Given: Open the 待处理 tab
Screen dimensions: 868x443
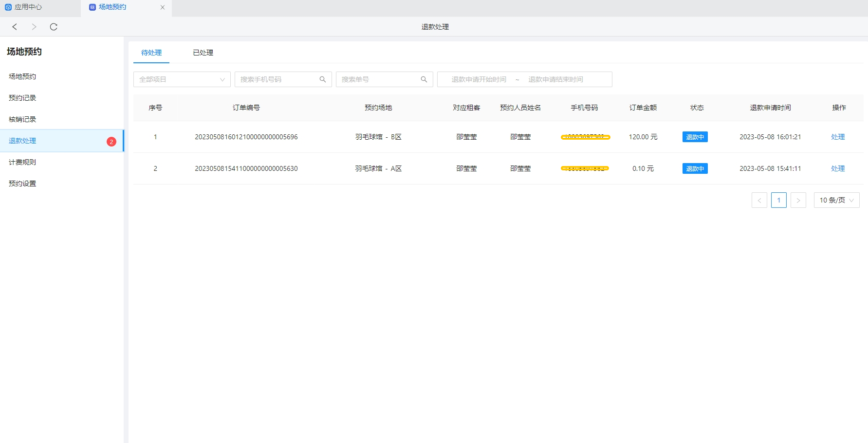Looking at the screenshot, I should point(151,53).
